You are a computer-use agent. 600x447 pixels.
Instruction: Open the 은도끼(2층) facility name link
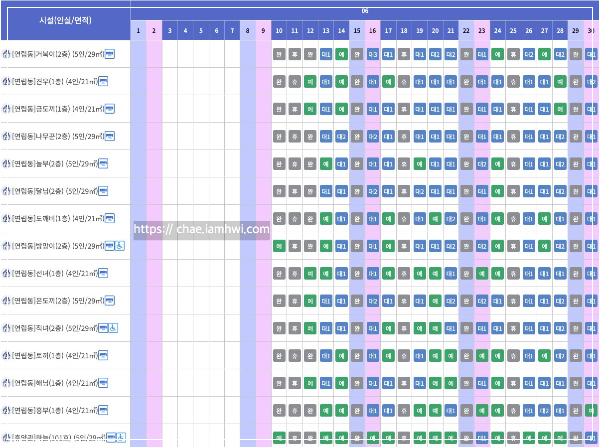[58, 301]
